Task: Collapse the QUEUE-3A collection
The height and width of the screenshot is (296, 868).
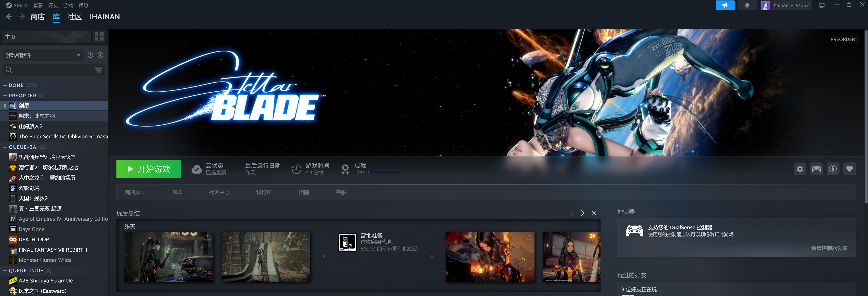Action: point(5,147)
